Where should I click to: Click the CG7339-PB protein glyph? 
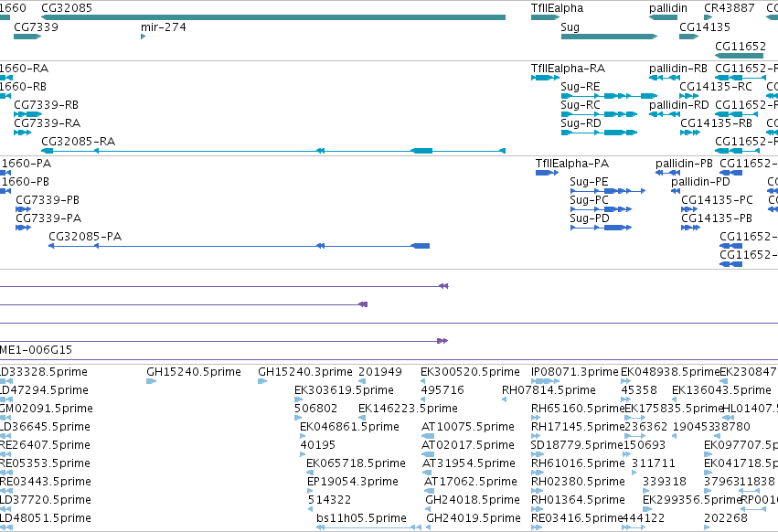coord(24,209)
